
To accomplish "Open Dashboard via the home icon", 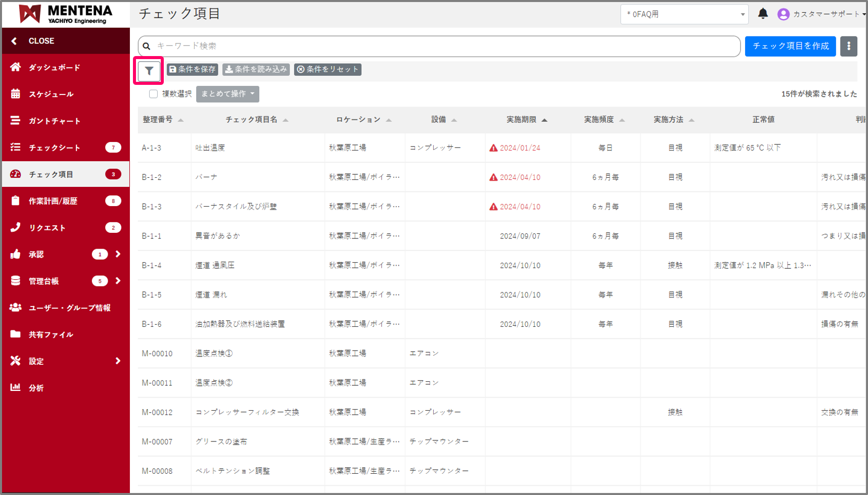I will pos(16,67).
